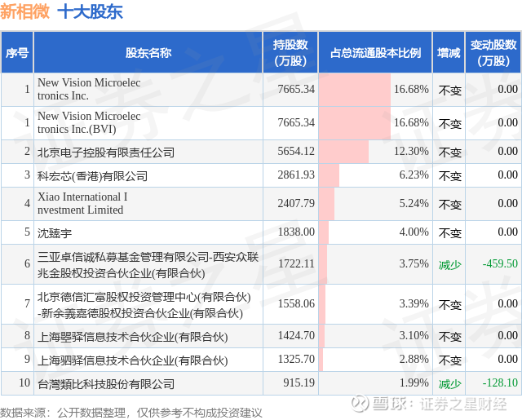Screen dimensions: 522x420
Task: Click 科宏芯(香港)有限公司 shareholder name
Action: (x=92, y=175)
